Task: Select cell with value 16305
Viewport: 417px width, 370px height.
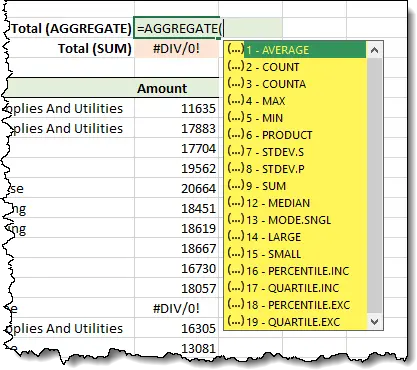Action: pyautogui.click(x=177, y=328)
